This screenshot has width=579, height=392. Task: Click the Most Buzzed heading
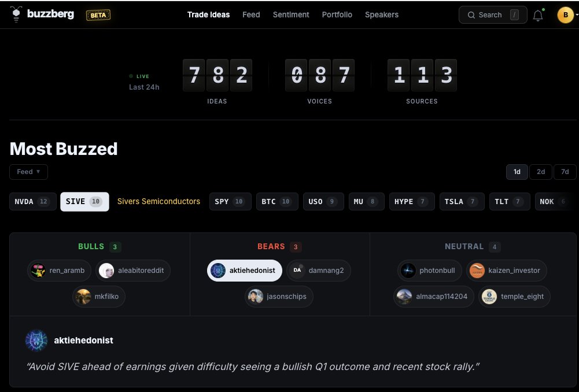pyautogui.click(x=64, y=149)
